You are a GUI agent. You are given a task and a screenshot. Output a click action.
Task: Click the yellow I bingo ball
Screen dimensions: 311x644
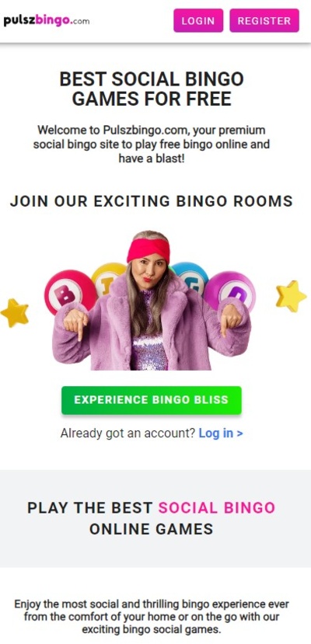point(107,278)
